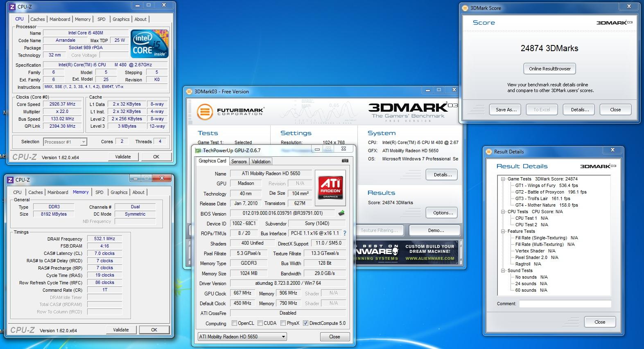
Task: Click OK in lower CPU-Z window
Action: coord(154,330)
